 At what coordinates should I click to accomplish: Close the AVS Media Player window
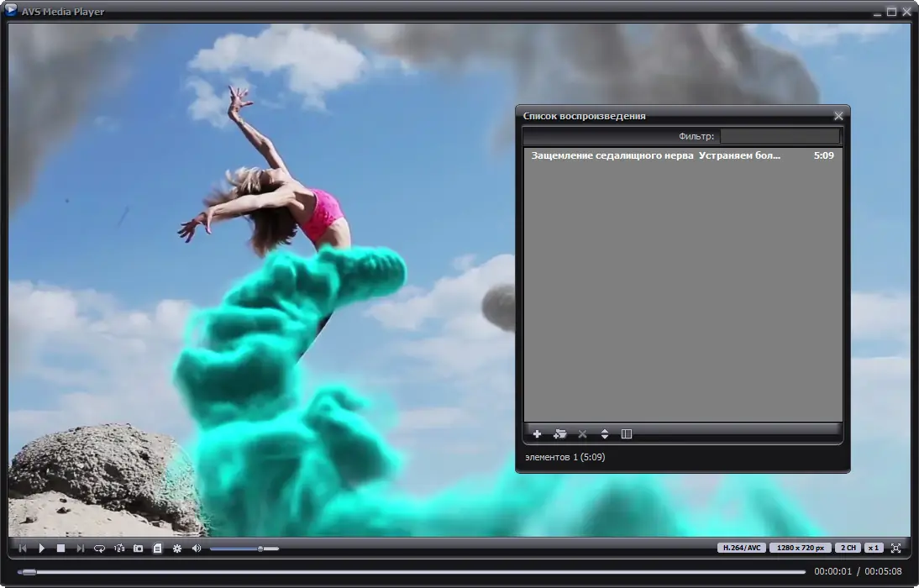tap(906, 12)
